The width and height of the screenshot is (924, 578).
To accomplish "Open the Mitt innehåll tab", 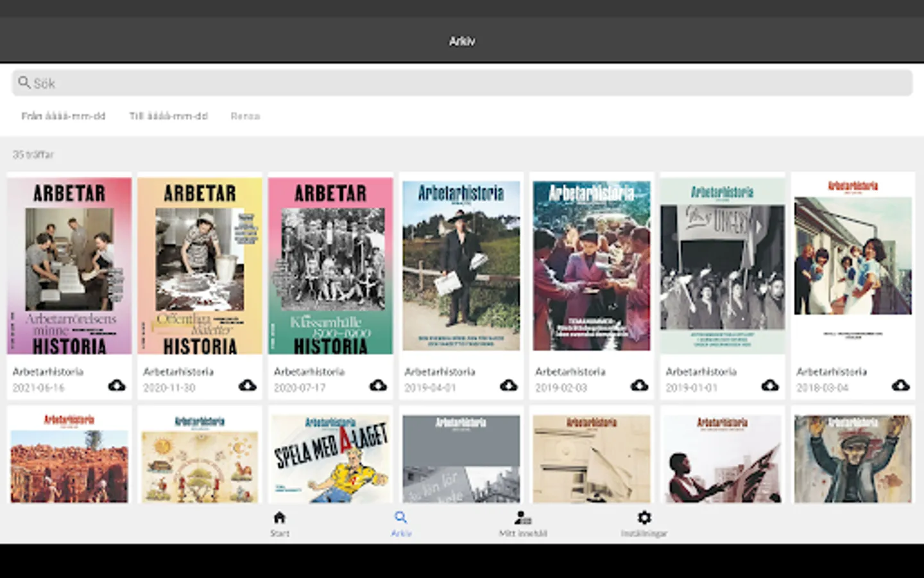I will tap(523, 523).
